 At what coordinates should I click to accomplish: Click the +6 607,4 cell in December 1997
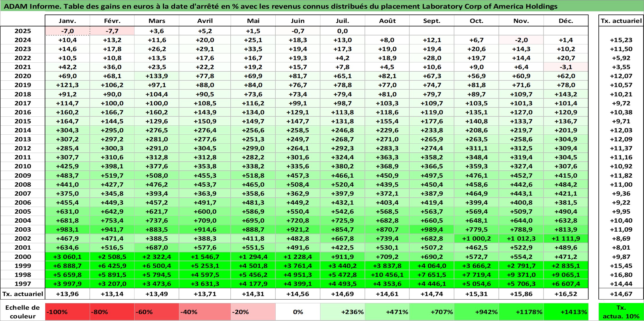566,284
